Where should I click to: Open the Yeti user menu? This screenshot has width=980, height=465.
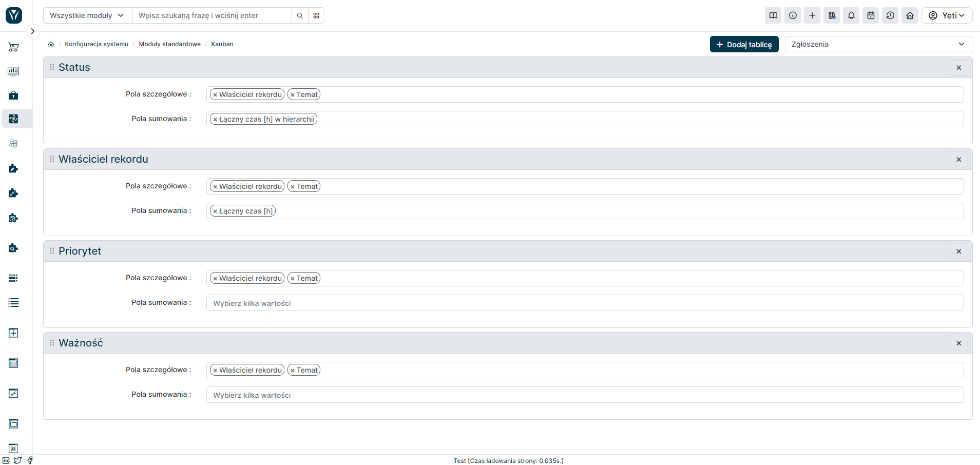(x=947, y=15)
